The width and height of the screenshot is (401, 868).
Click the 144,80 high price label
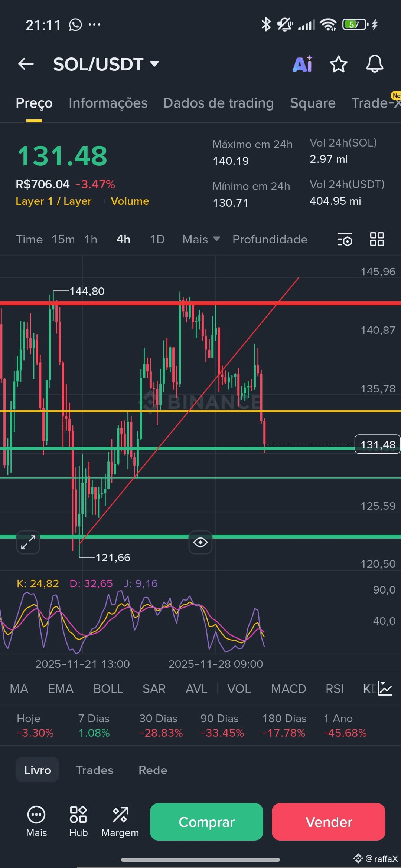[87, 291]
